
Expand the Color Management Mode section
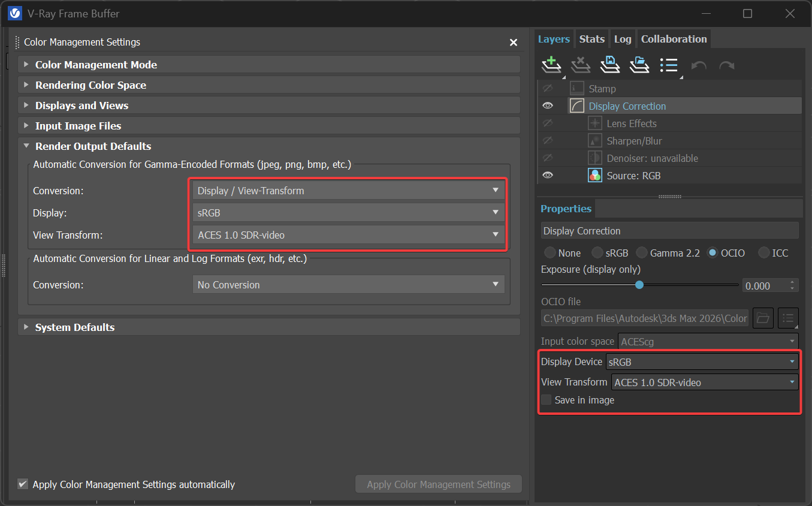click(x=26, y=65)
